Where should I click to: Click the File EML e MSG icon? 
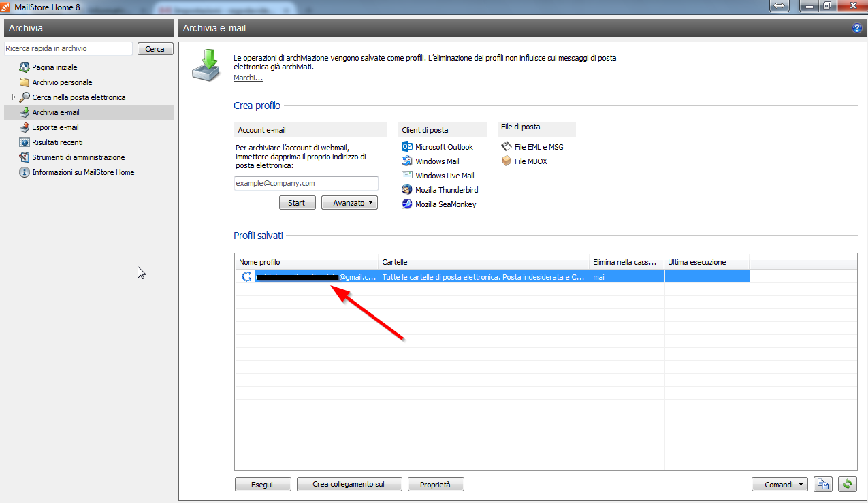507,147
